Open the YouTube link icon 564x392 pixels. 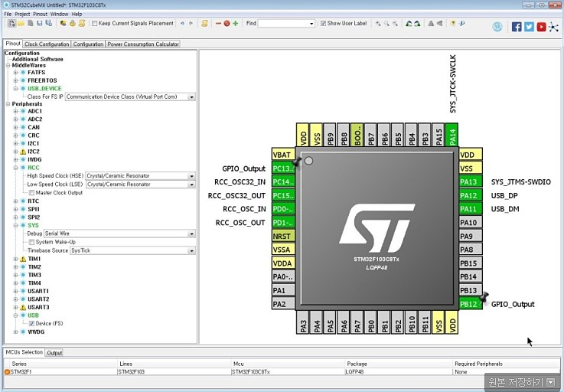(541, 27)
